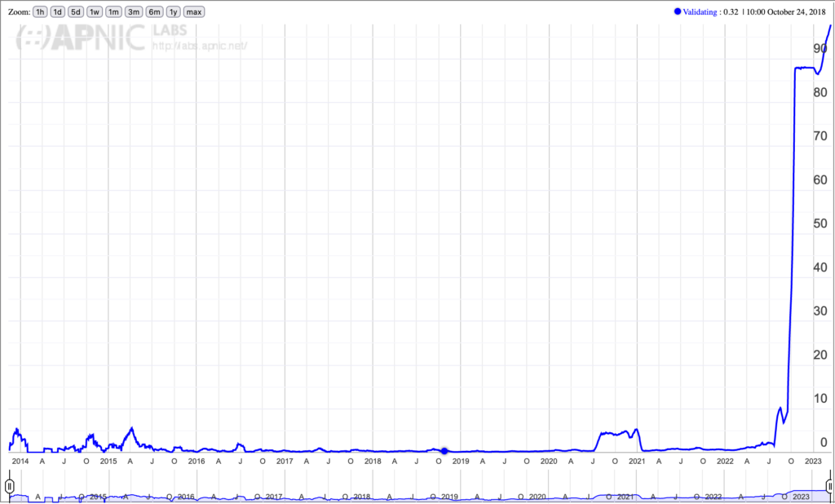
Task: Choose the 1m zoom option
Action: click(x=113, y=12)
